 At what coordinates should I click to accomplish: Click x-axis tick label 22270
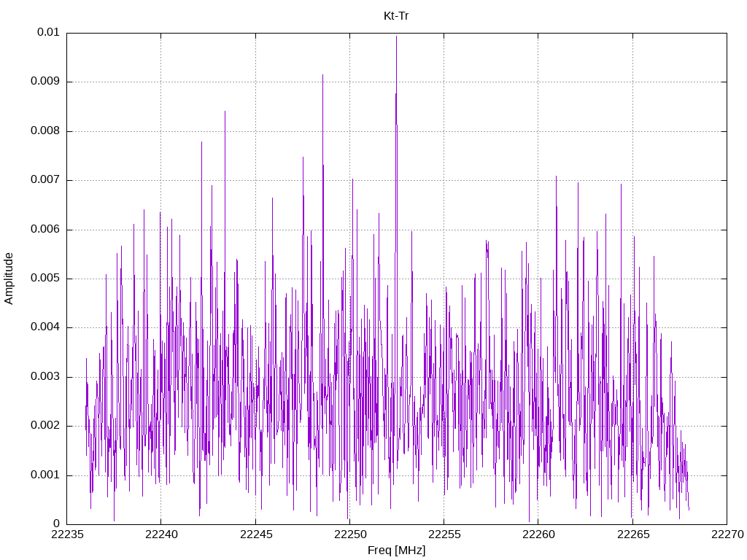727,534
